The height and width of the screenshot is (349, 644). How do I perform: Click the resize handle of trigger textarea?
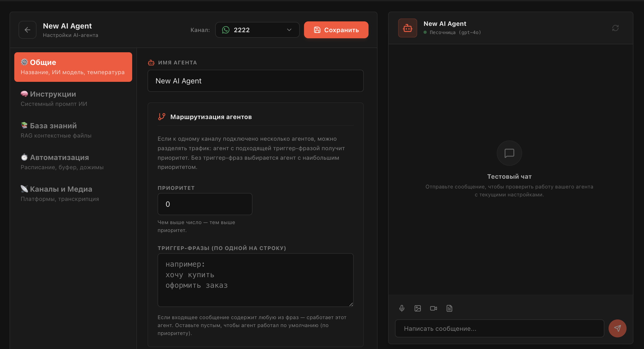tap(351, 304)
